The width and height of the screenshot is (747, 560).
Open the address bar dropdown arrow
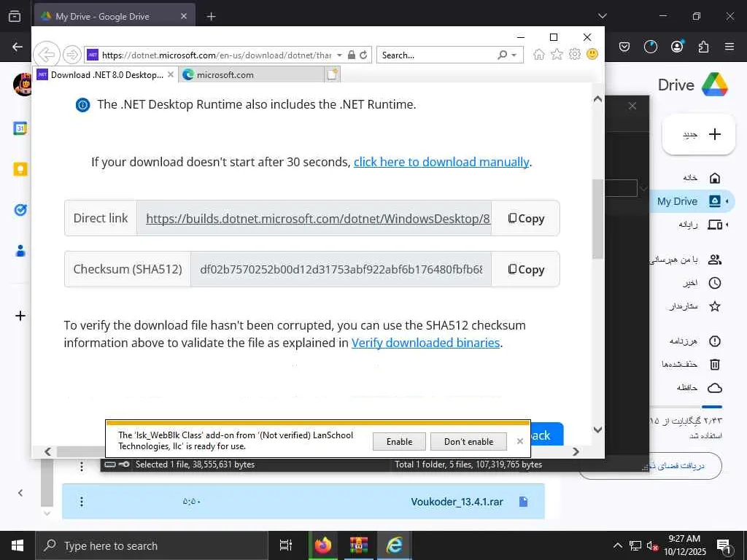pyautogui.click(x=339, y=55)
